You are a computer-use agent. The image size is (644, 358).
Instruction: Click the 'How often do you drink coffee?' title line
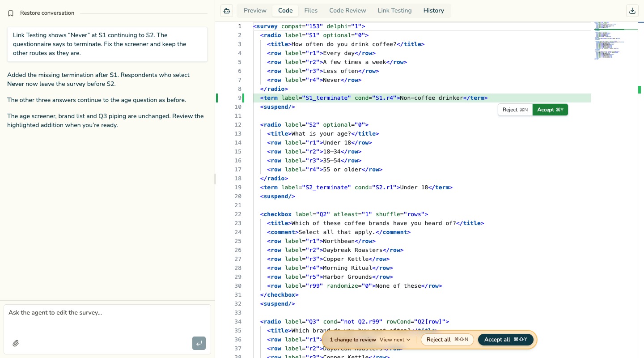(x=346, y=44)
